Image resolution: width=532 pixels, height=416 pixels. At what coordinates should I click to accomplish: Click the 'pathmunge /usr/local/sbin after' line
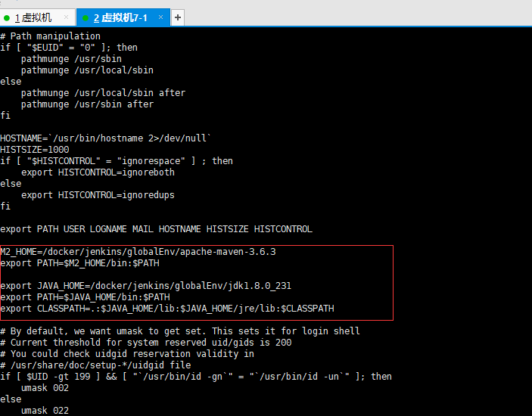pos(103,92)
